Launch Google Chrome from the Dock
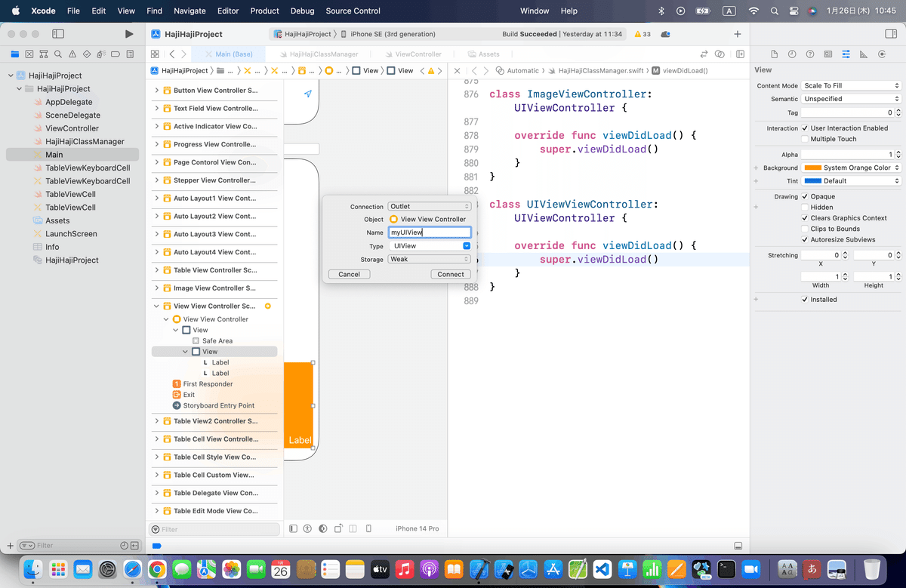 click(x=158, y=569)
